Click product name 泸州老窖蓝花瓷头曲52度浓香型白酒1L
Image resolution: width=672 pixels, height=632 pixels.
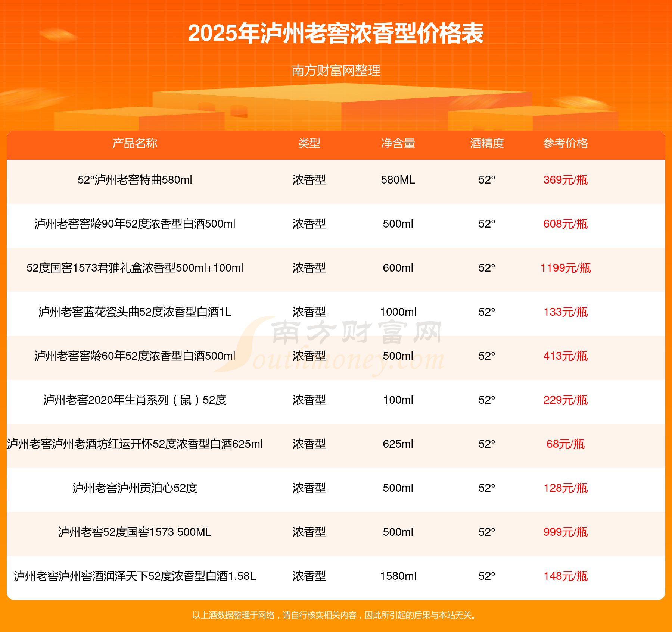(x=135, y=312)
